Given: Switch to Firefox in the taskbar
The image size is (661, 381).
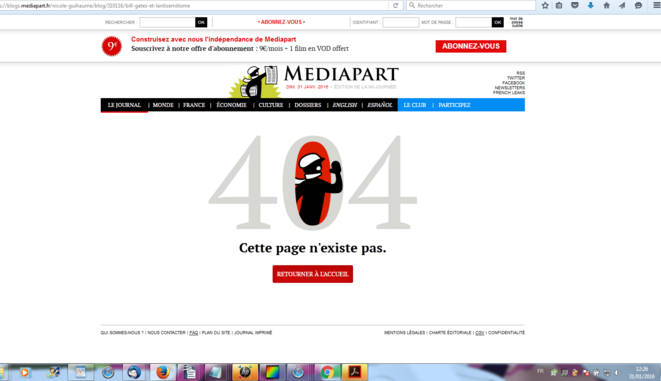Looking at the screenshot, I should coord(163,373).
